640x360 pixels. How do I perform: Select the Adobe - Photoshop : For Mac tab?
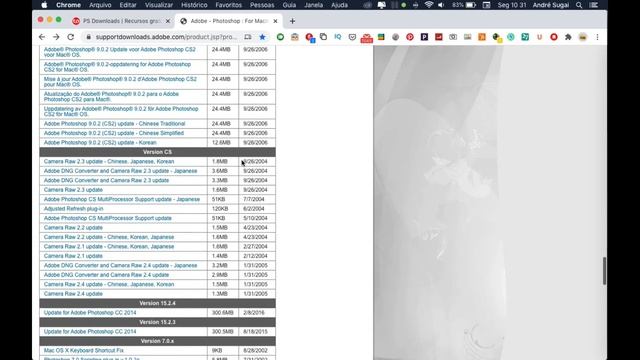[x=229, y=21]
